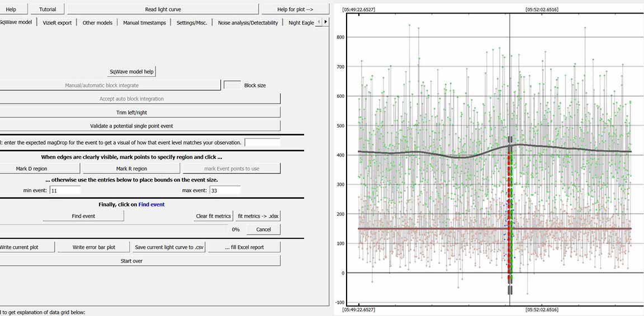
Task: Focus the max event input box
Action: coord(225,190)
